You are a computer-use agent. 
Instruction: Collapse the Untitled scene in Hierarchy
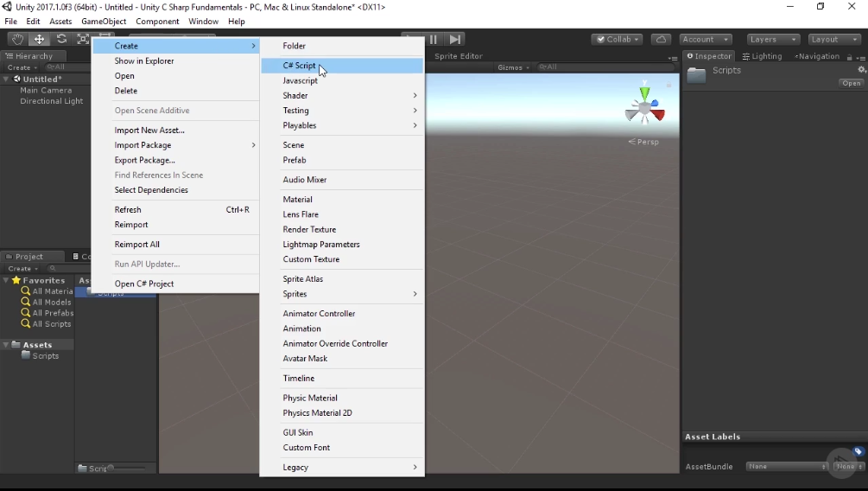pos(5,80)
